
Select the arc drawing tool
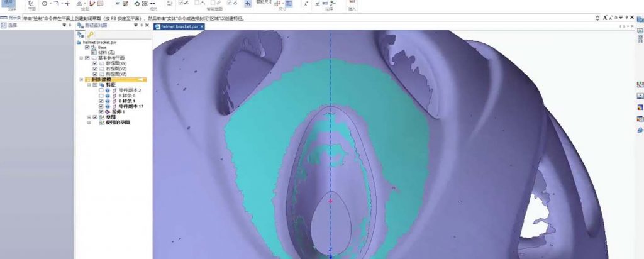pos(56,3)
